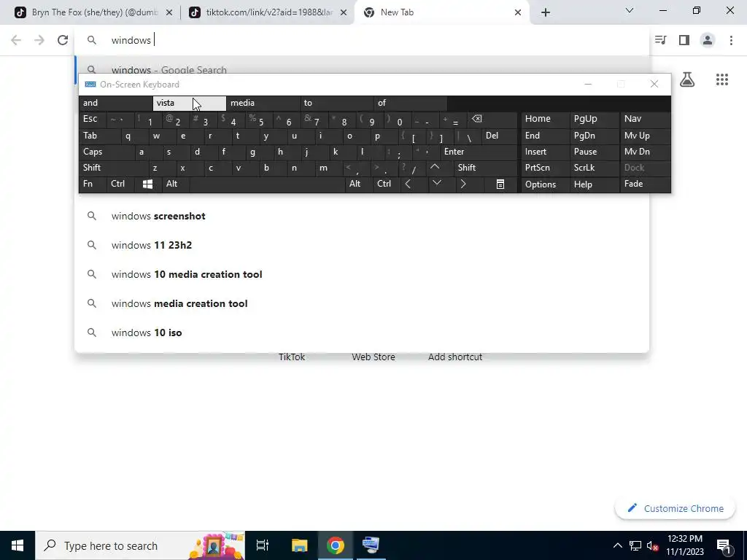The image size is (747, 560).
Task: Select 'windows screenshot' suggestion
Action: coord(362,216)
